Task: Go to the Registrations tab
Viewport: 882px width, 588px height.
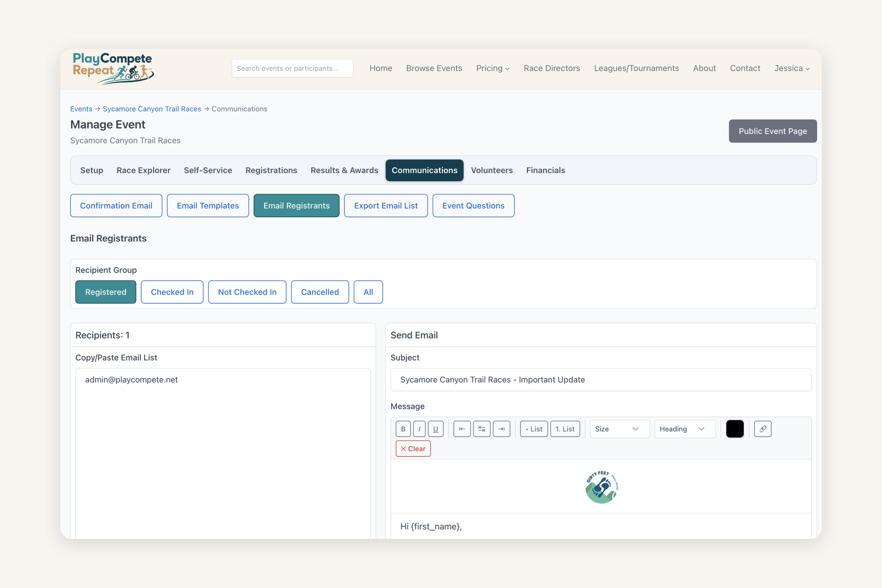Action: tap(271, 170)
